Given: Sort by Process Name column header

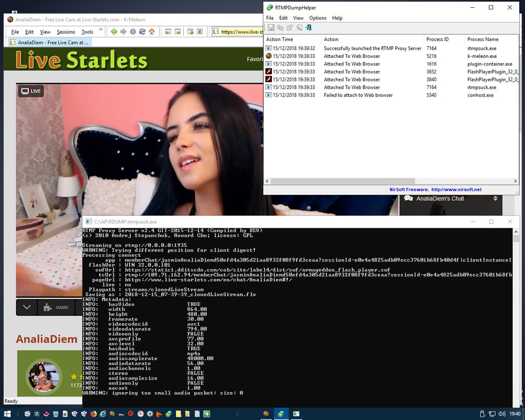Looking at the screenshot, I should point(491,39).
